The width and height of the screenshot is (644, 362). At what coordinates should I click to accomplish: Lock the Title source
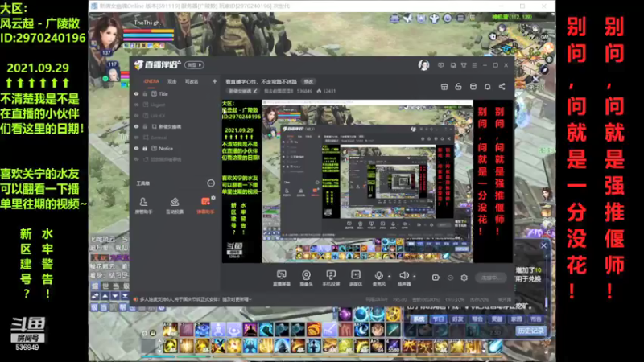pos(145,93)
